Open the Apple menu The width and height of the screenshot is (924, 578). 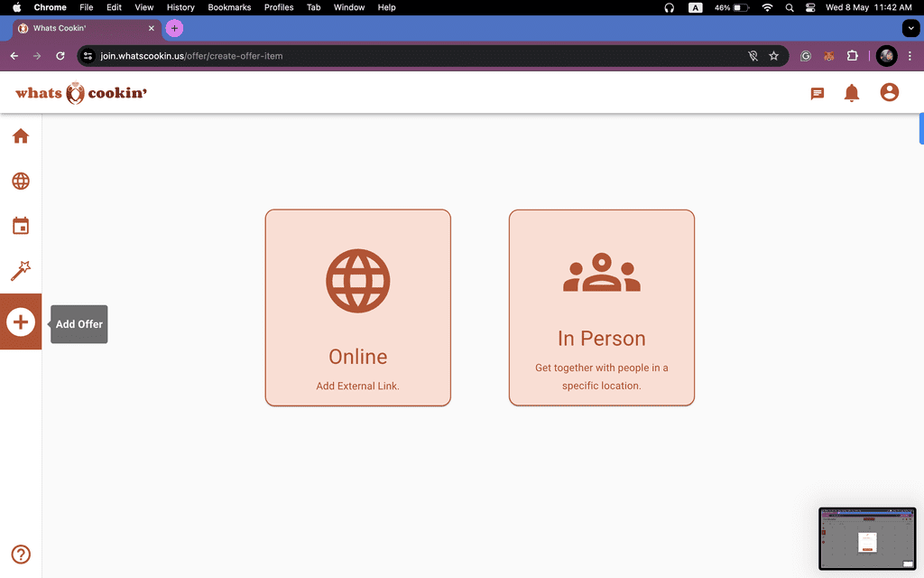(16, 7)
